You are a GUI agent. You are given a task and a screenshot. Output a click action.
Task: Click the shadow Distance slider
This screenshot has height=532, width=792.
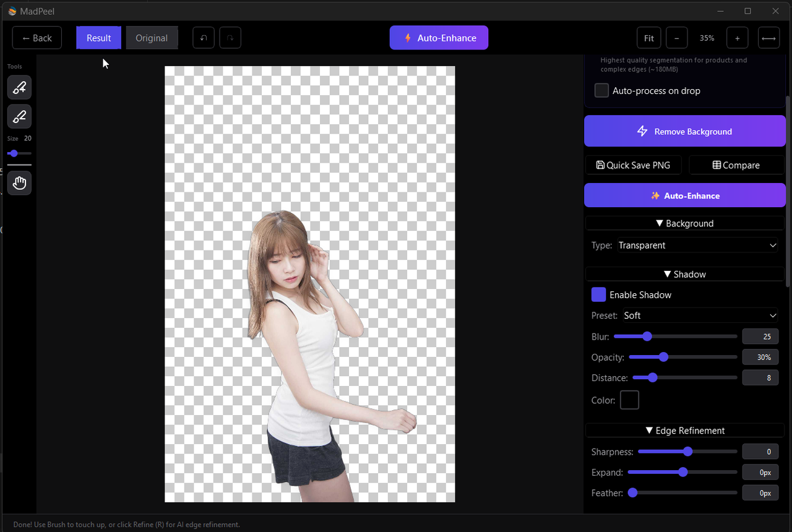click(x=685, y=377)
